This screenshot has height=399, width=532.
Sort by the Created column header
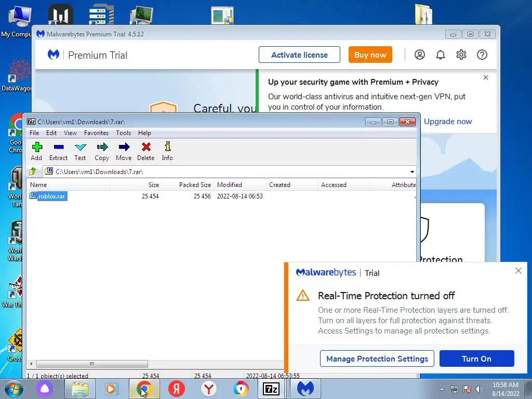[291, 185]
